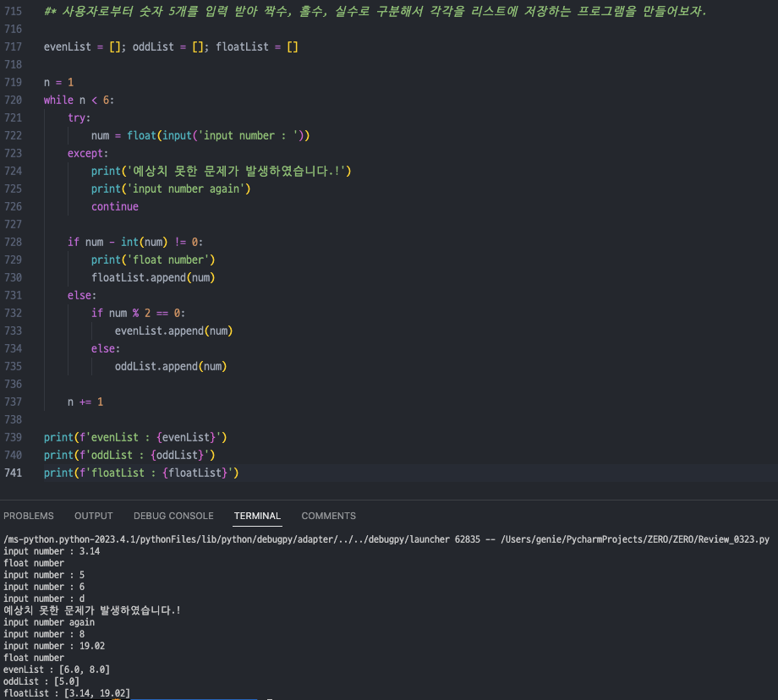
Task: Click the 'try:' keyword line
Action: point(79,118)
